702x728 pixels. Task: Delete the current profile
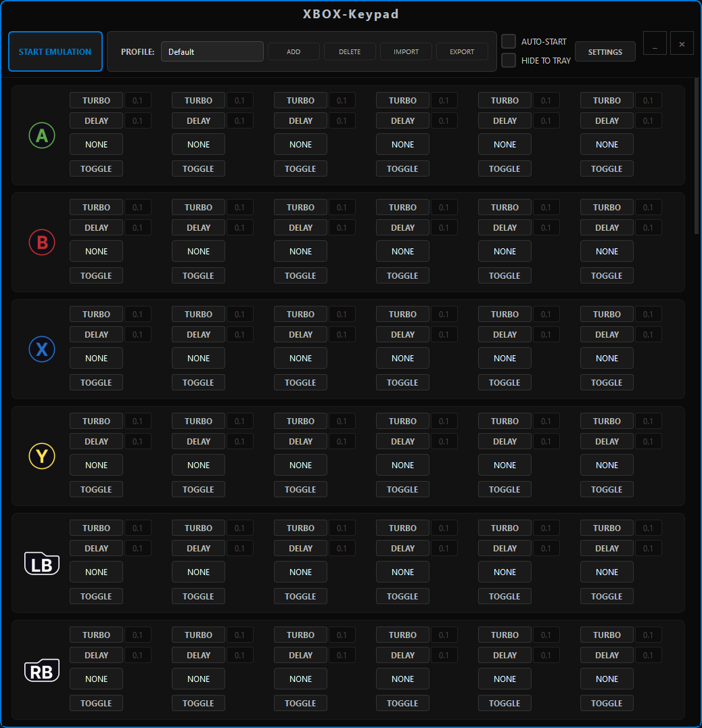(x=350, y=51)
